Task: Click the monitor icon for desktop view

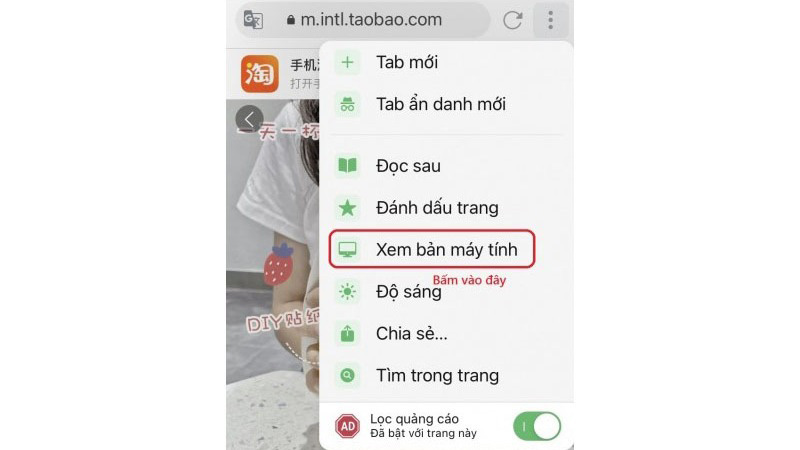Action: 347,249
